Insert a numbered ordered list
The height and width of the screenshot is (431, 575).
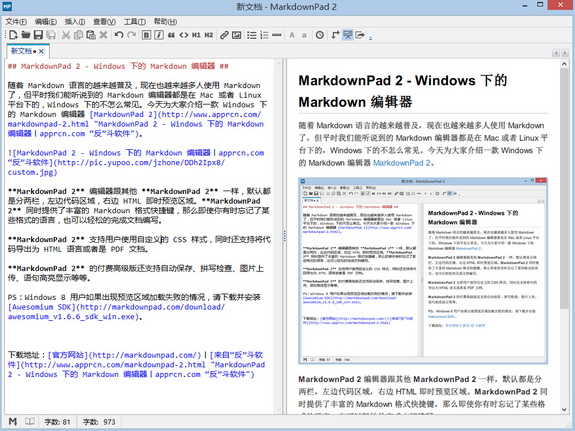click(x=264, y=35)
